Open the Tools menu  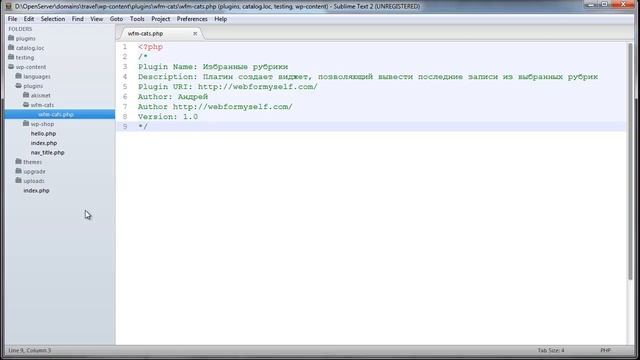point(137,19)
